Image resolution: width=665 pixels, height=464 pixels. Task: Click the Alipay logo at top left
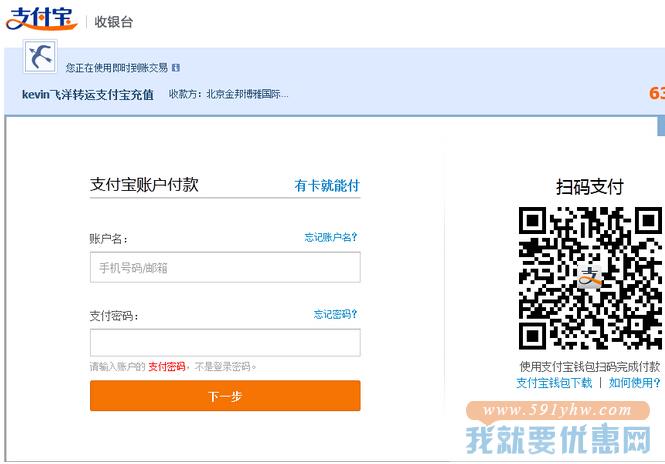[42, 19]
